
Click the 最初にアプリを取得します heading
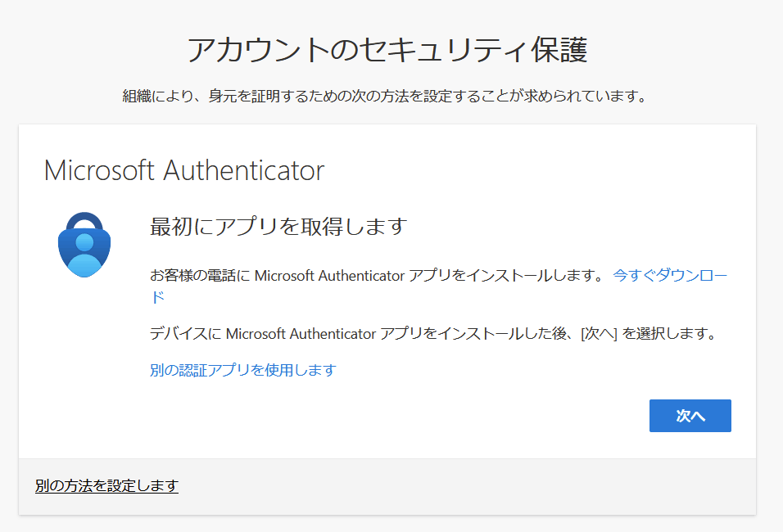point(278,227)
